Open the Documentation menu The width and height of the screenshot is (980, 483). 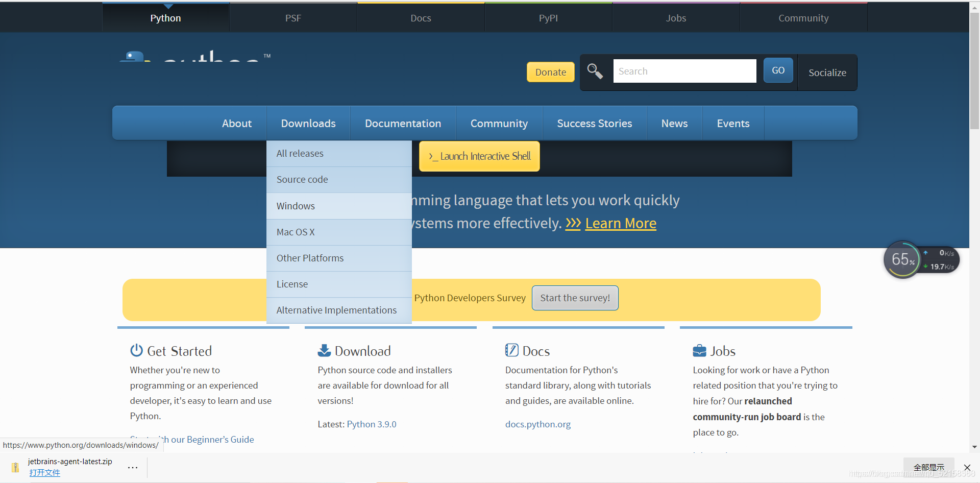coord(403,123)
